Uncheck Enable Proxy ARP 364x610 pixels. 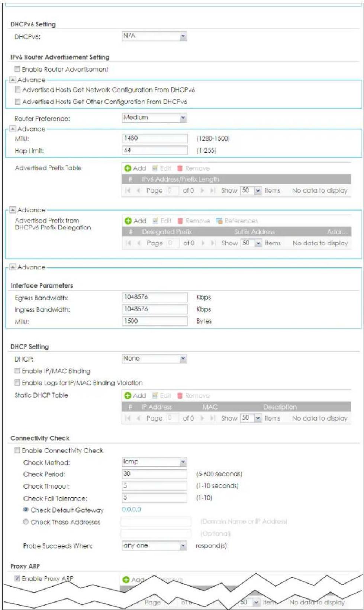coord(17,578)
